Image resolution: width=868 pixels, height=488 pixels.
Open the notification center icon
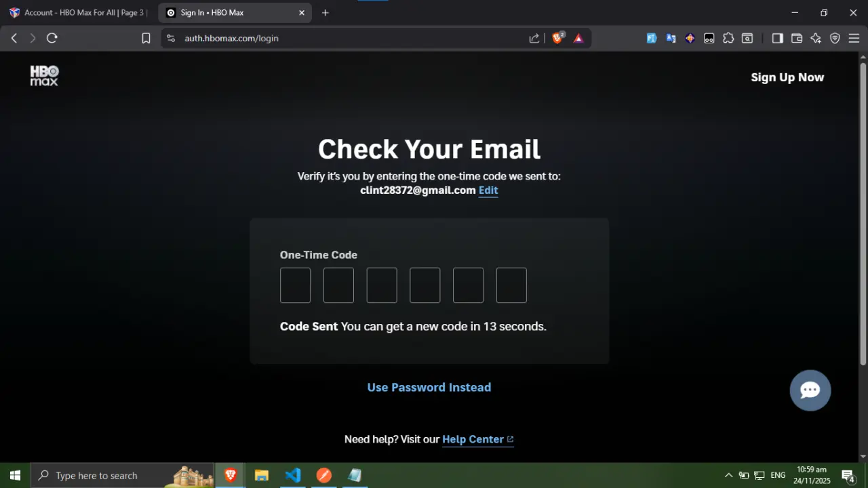[x=848, y=475]
